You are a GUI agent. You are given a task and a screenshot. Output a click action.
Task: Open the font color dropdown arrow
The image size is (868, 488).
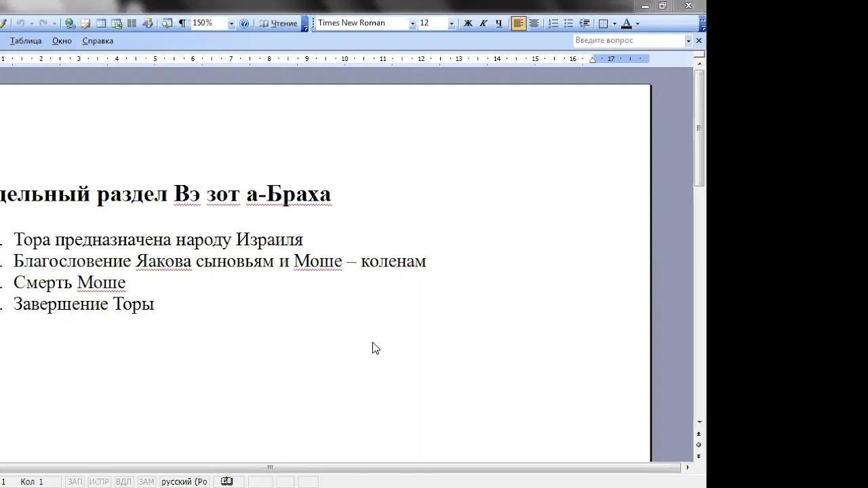[637, 23]
